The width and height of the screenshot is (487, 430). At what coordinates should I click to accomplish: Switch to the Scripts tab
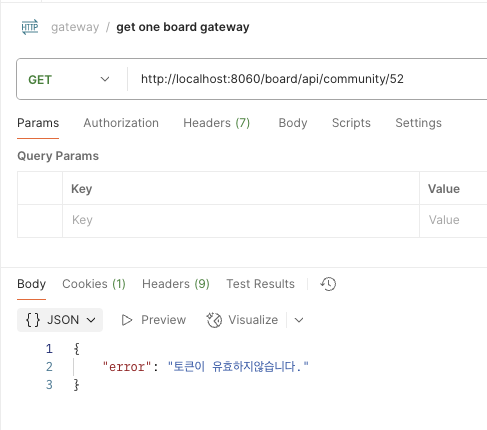point(351,123)
